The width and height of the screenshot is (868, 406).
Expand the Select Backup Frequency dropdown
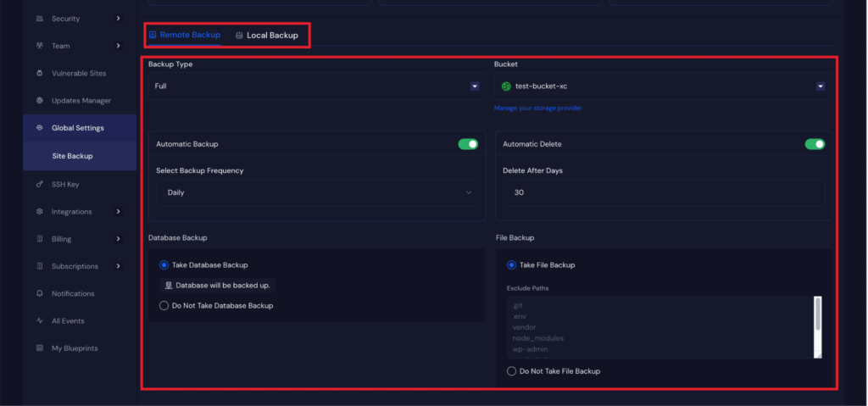pyautogui.click(x=315, y=192)
